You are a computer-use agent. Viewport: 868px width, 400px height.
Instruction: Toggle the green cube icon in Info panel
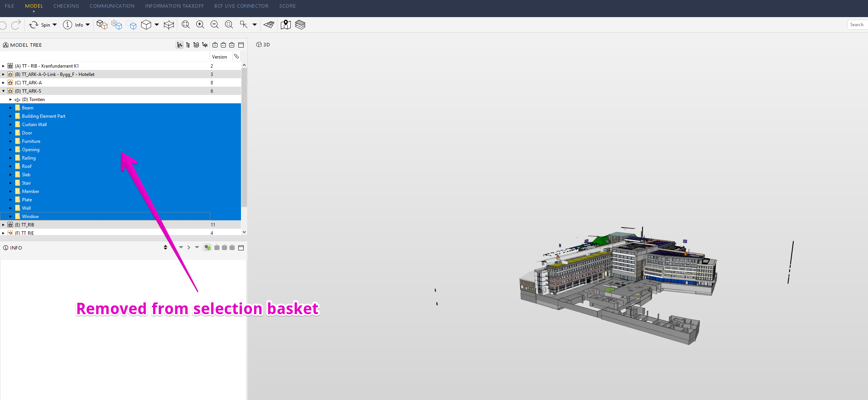click(x=208, y=248)
